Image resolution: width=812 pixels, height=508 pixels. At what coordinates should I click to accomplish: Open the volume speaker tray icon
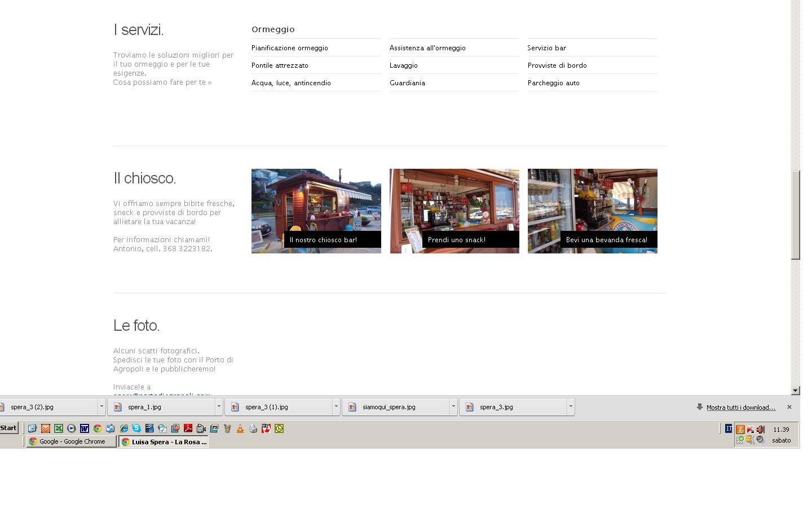click(761, 429)
